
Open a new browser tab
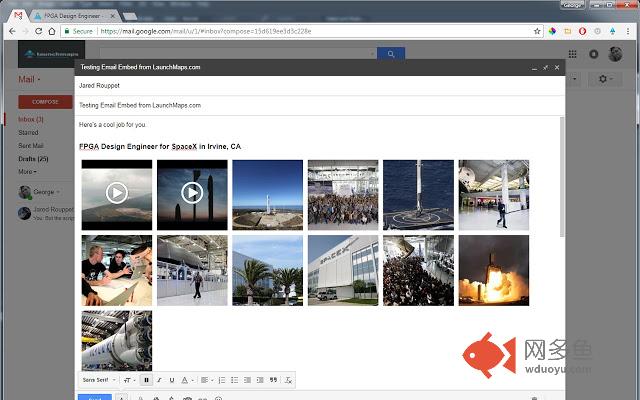pos(130,16)
